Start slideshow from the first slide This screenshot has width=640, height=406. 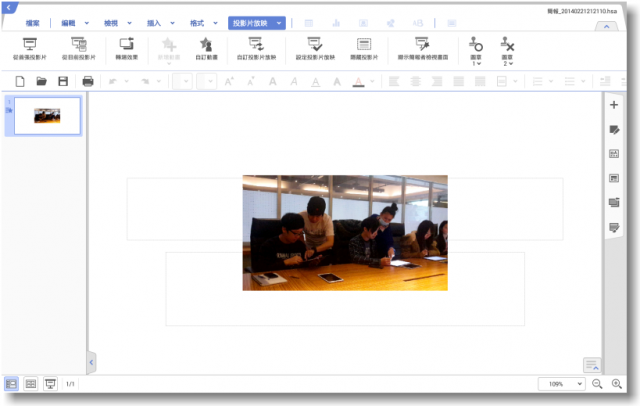coord(29,49)
